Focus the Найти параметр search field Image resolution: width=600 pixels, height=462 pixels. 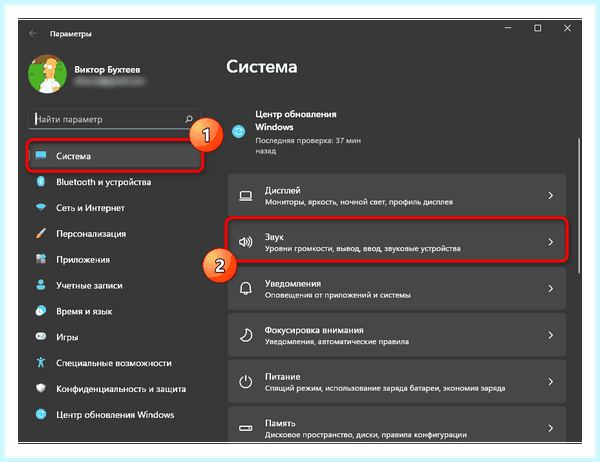click(114, 119)
